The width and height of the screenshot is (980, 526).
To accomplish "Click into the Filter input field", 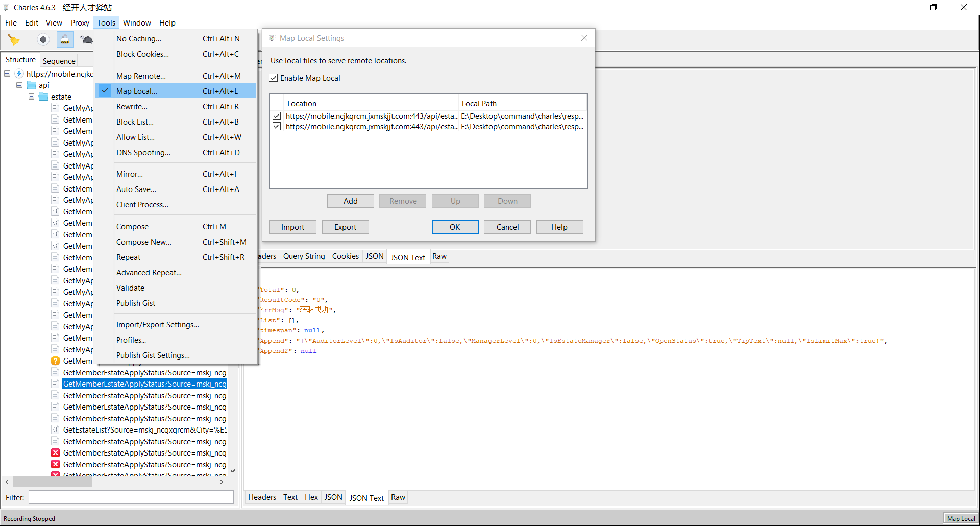I will coord(131,497).
